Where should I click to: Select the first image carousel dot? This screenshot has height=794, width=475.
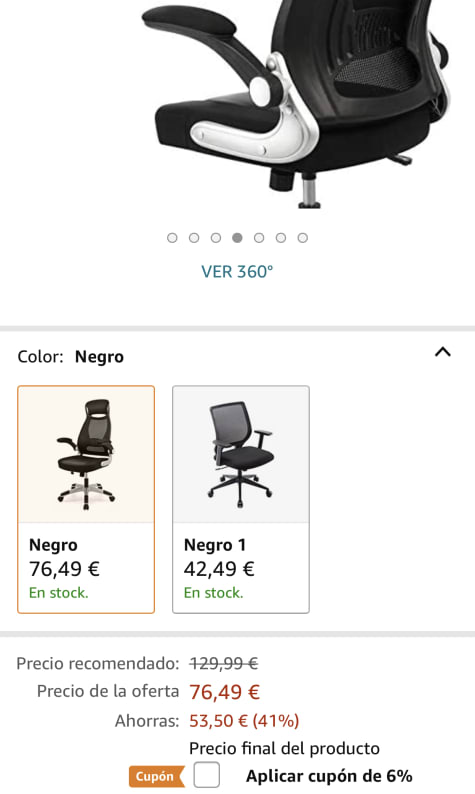[172, 237]
